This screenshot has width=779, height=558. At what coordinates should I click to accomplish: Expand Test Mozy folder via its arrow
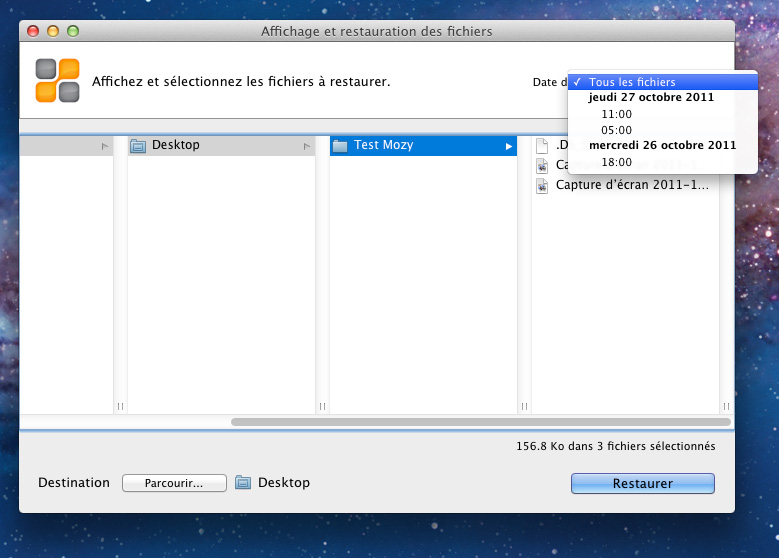click(508, 147)
